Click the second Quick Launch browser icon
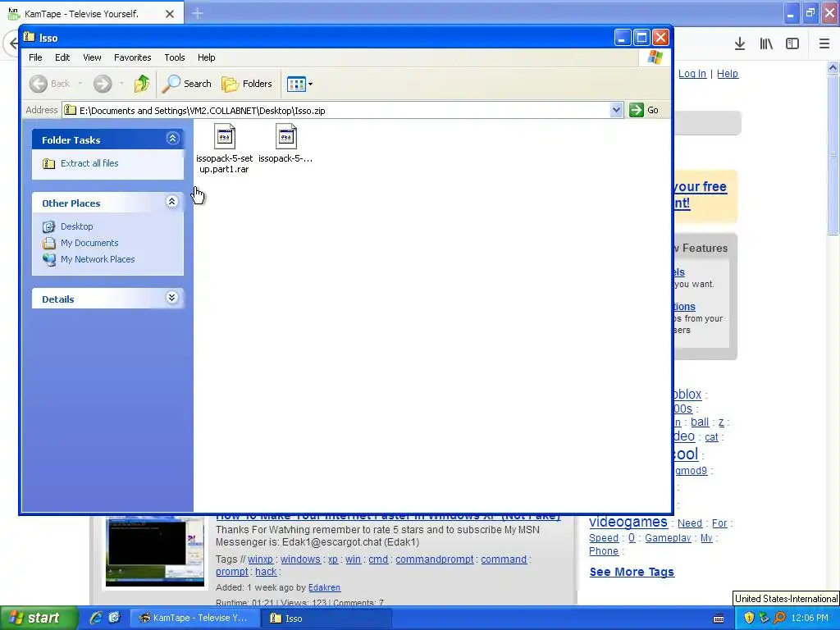Image resolution: width=840 pixels, height=630 pixels. 115,618
